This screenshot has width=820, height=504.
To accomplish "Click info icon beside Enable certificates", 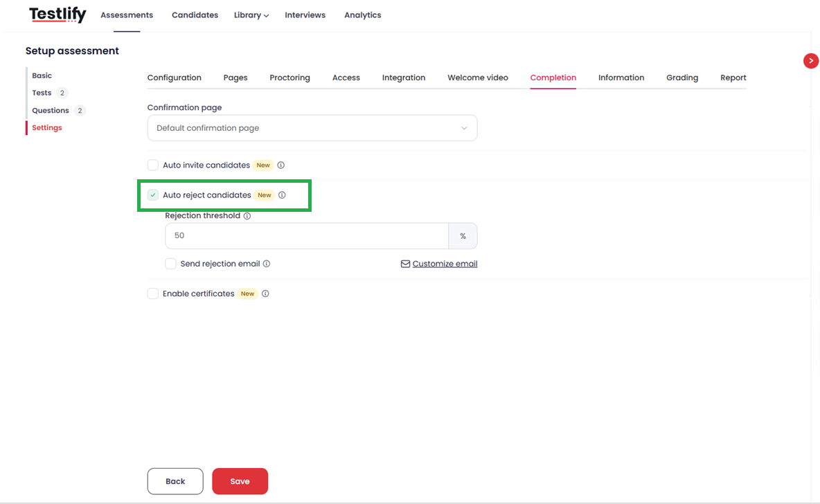I will 265,294.
